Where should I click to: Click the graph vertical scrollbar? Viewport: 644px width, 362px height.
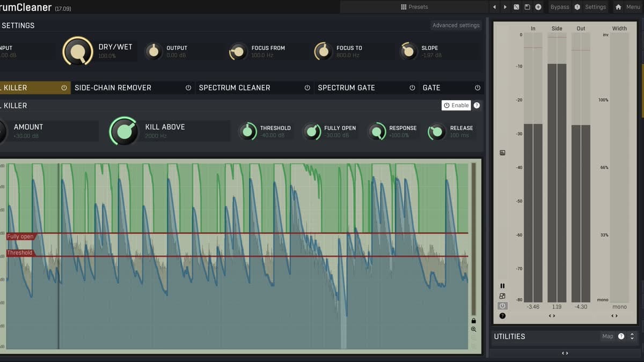tap(473, 239)
